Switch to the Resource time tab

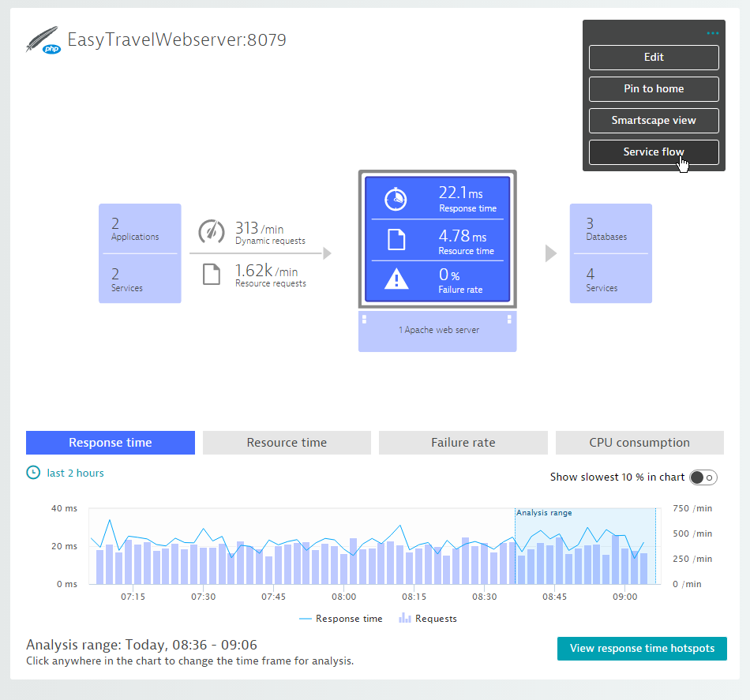pos(287,443)
